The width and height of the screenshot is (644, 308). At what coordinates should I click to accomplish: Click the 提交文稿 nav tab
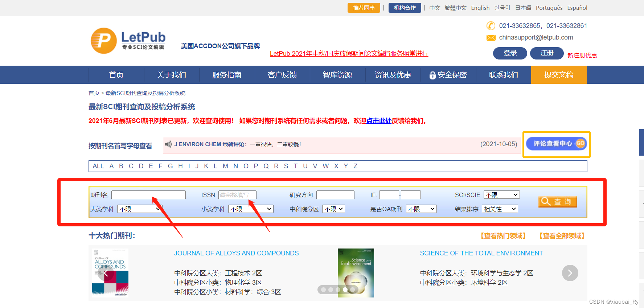tap(559, 75)
